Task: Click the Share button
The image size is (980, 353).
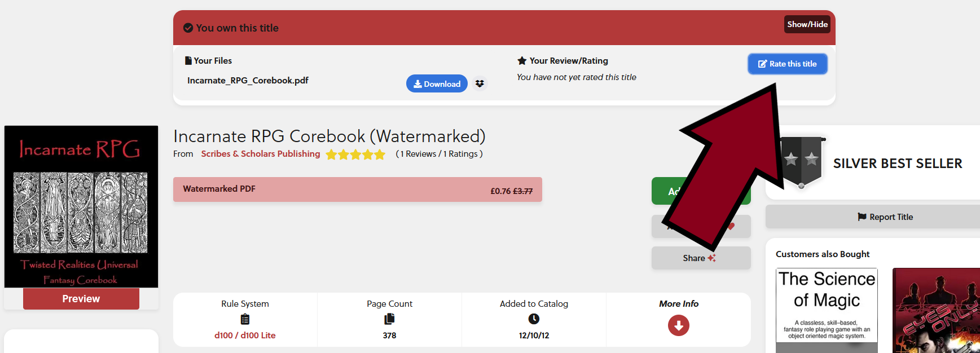Action: click(700, 258)
